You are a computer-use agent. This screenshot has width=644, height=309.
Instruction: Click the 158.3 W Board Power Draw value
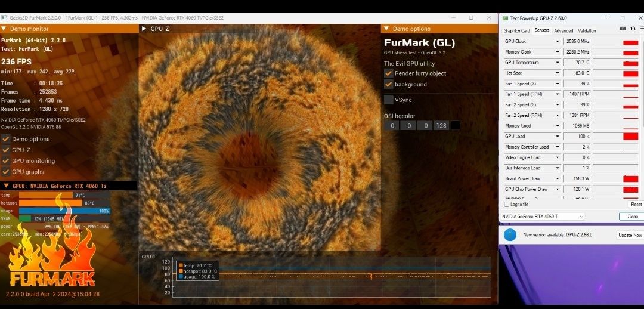tap(577, 179)
